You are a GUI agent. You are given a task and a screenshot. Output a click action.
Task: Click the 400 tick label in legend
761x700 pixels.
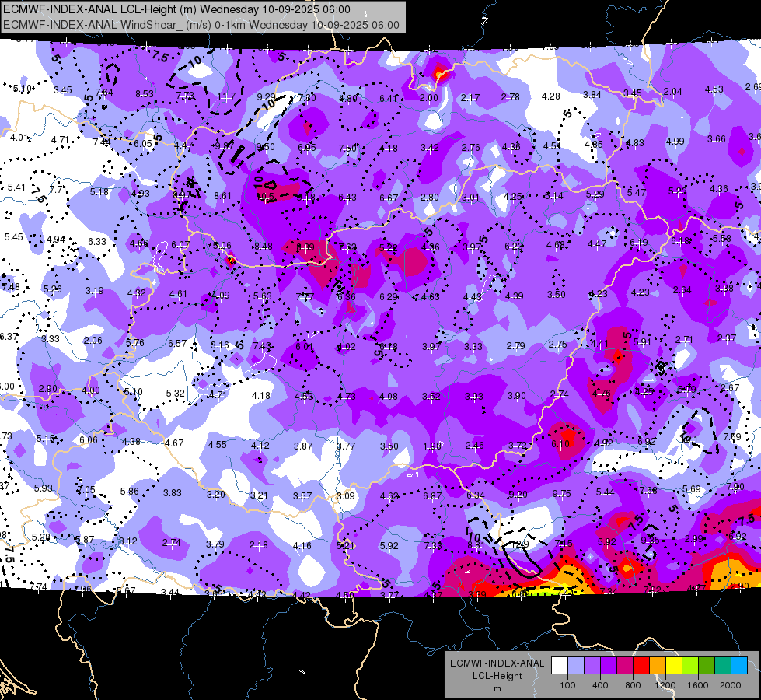point(600,685)
